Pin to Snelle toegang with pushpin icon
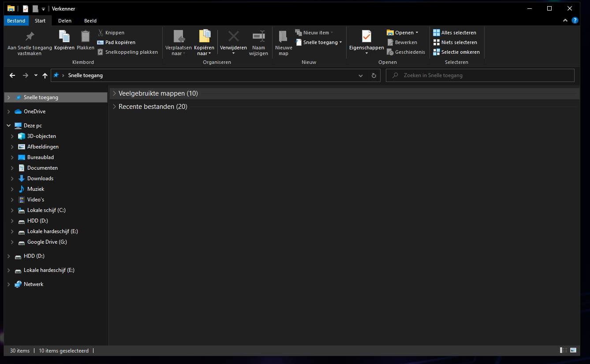Viewport: 590px width, 364px height. click(30, 37)
